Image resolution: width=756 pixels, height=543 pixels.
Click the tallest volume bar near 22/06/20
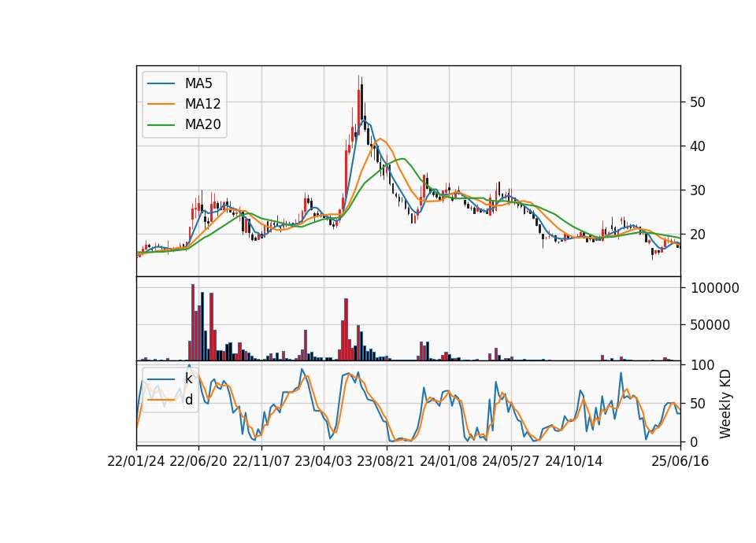(x=193, y=323)
